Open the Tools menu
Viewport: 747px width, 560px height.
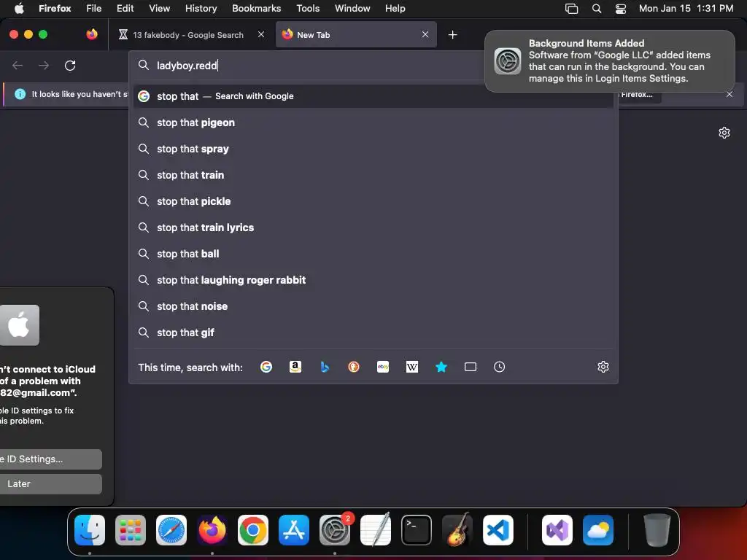(308, 8)
